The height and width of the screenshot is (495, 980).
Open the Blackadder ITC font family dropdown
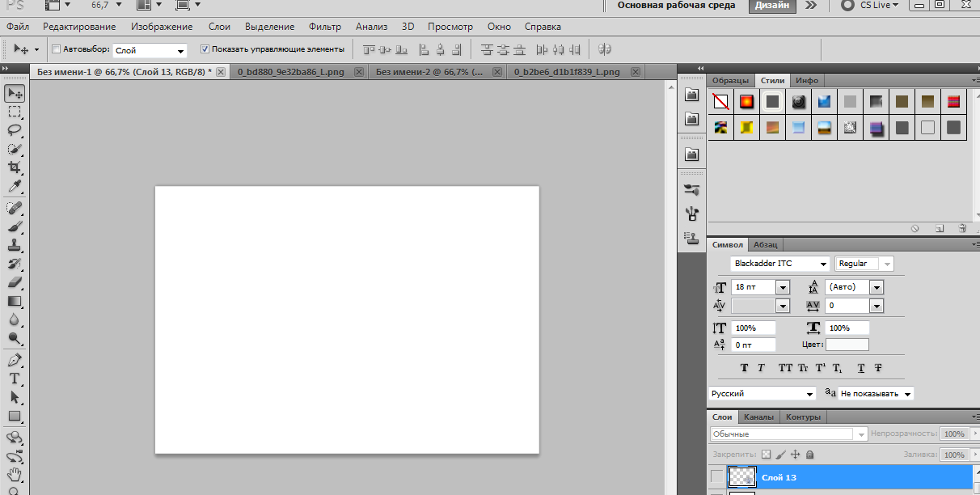823,264
